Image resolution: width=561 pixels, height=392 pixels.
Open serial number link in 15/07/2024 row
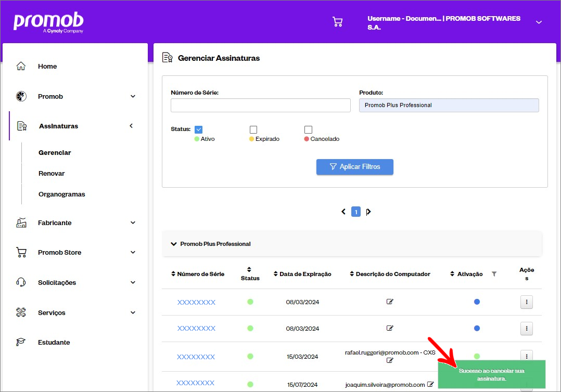click(x=195, y=383)
